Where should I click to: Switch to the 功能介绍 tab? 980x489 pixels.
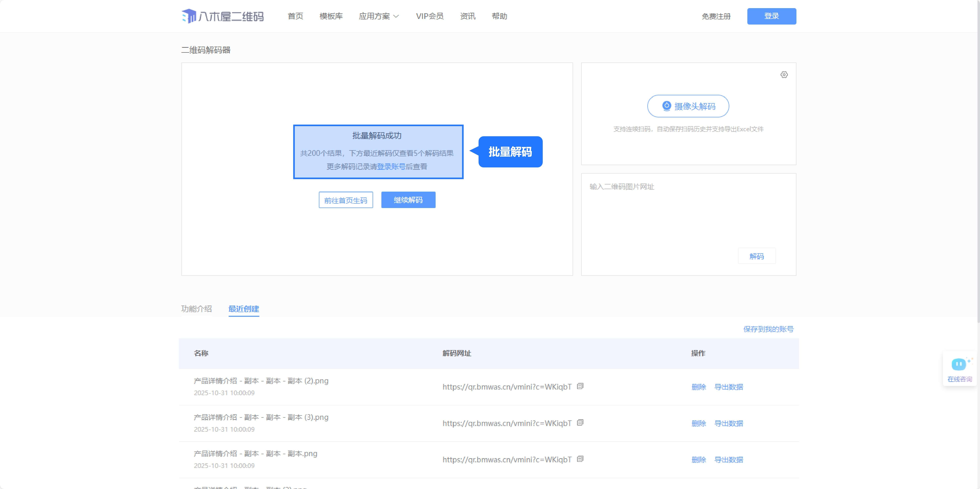coord(196,309)
